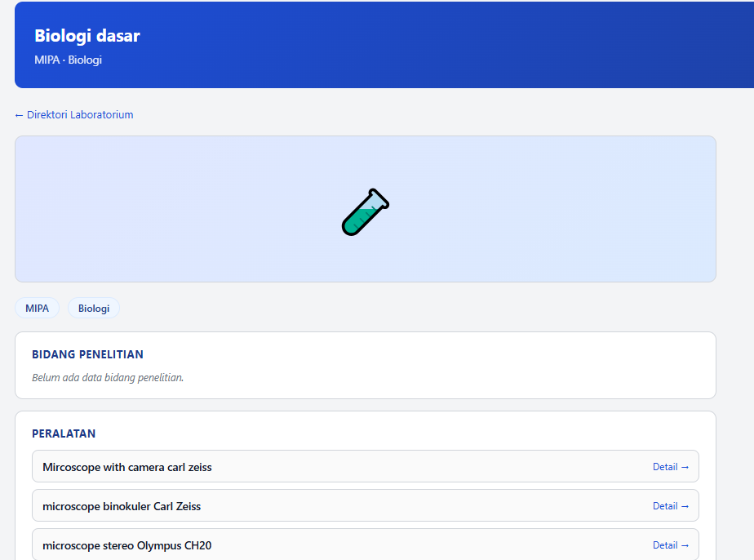Click the light blue lab image placeholder
Image resolution: width=754 pixels, height=560 pixels.
point(366,209)
